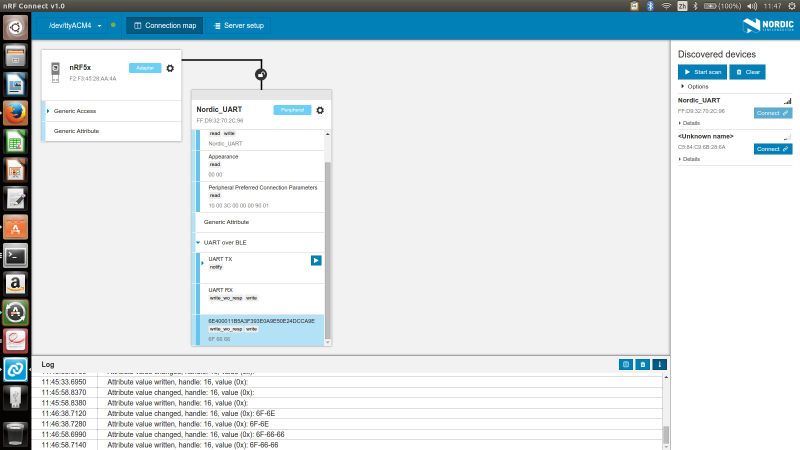Connect to the Unknown name device
The height and width of the screenshot is (450, 800).
pos(772,149)
